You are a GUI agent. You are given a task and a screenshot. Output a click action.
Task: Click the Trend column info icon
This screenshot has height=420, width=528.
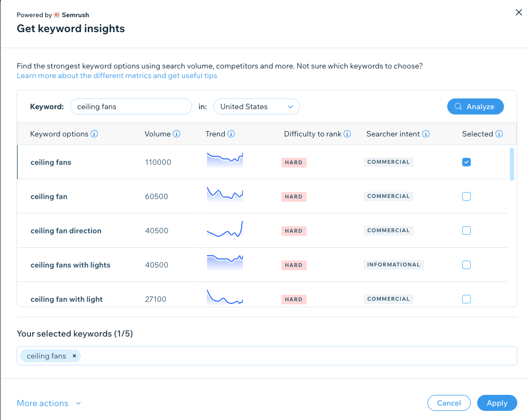point(231,134)
